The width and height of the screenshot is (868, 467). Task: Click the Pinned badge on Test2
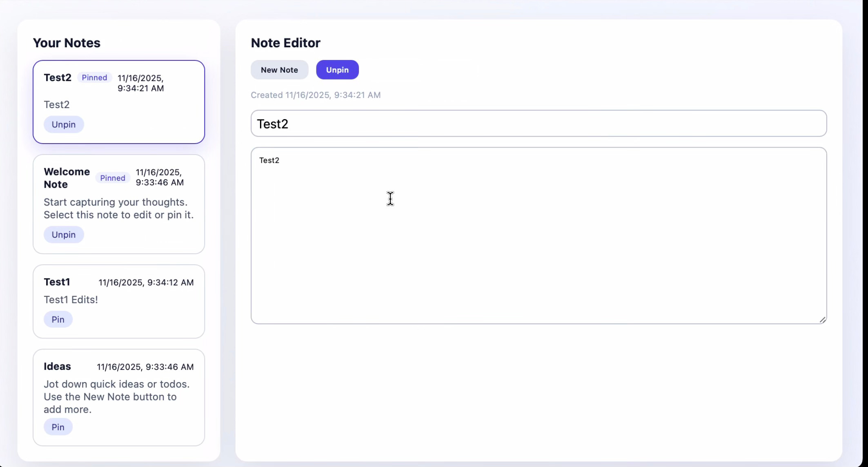tap(94, 77)
